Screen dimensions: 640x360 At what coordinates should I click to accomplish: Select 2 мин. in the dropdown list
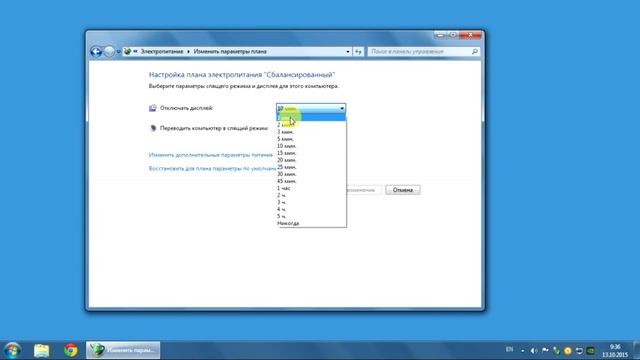coord(311,125)
